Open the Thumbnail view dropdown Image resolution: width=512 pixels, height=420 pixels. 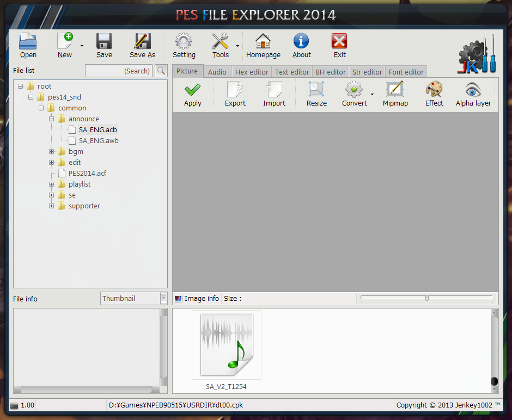163,298
